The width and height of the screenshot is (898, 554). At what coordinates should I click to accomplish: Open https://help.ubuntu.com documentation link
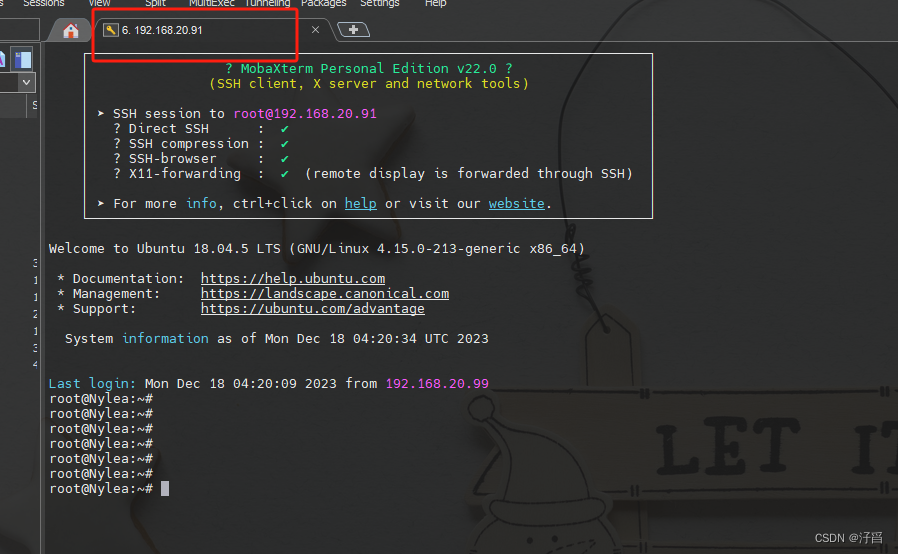pos(293,278)
